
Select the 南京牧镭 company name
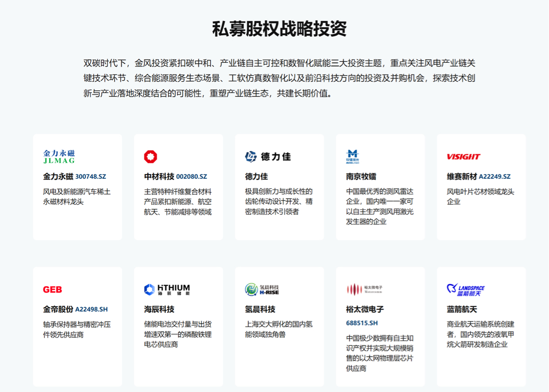point(361,177)
